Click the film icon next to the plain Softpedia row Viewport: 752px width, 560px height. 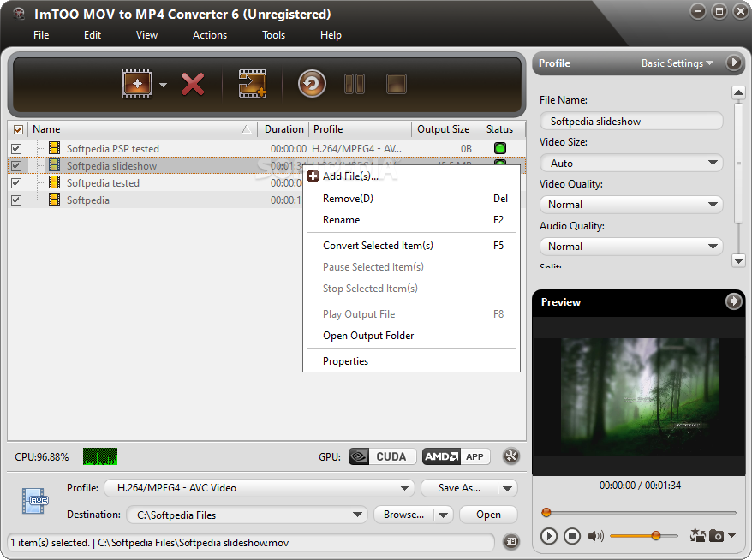55,200
